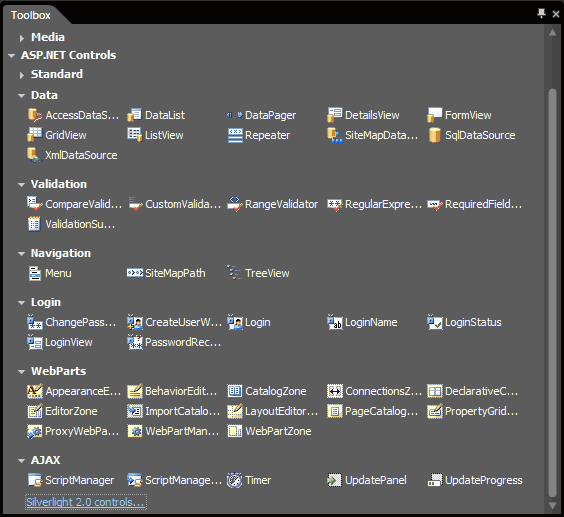Click the 'PropertyGrid...' item label
This screenshot has width=564, height=517.
click(x=482, y=411)
